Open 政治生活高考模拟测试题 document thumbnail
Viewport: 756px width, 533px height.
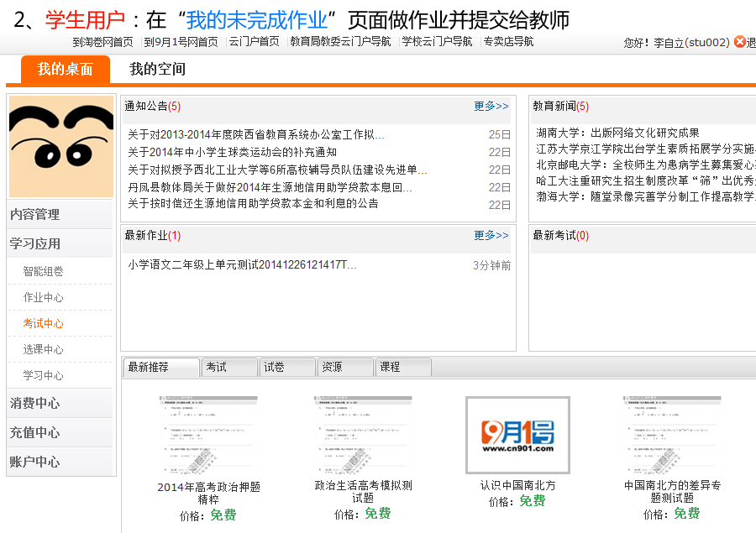click(x=363, y=436)
